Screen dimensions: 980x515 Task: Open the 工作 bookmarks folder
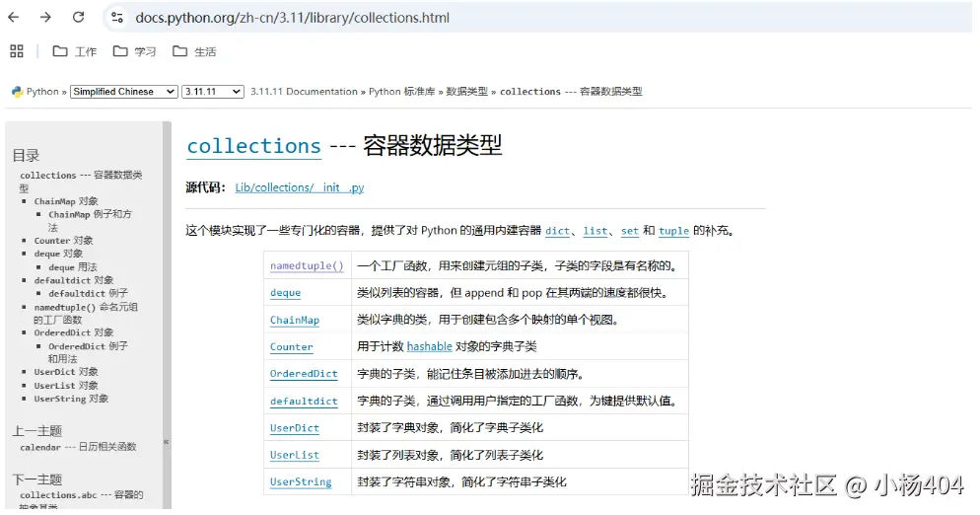click(74, 51)
